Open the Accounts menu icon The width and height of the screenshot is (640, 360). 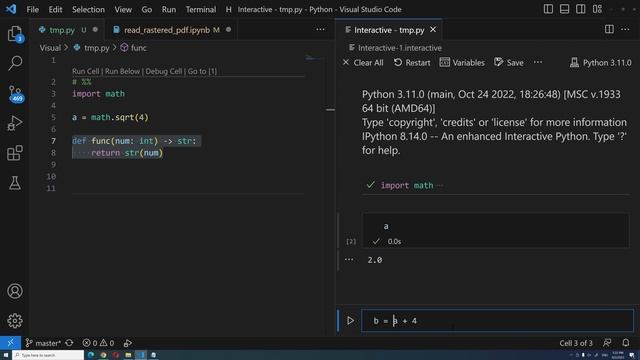(15, 291)
